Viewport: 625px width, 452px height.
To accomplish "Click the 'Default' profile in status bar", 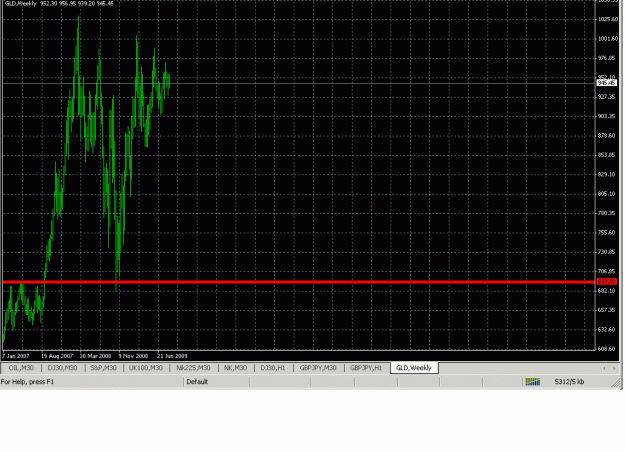I will [x=197, y=382].
